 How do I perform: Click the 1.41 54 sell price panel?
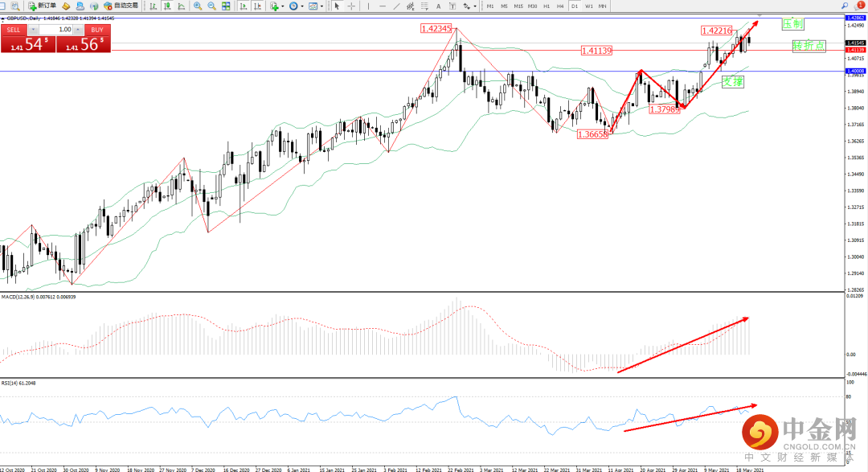pos(28,44)
